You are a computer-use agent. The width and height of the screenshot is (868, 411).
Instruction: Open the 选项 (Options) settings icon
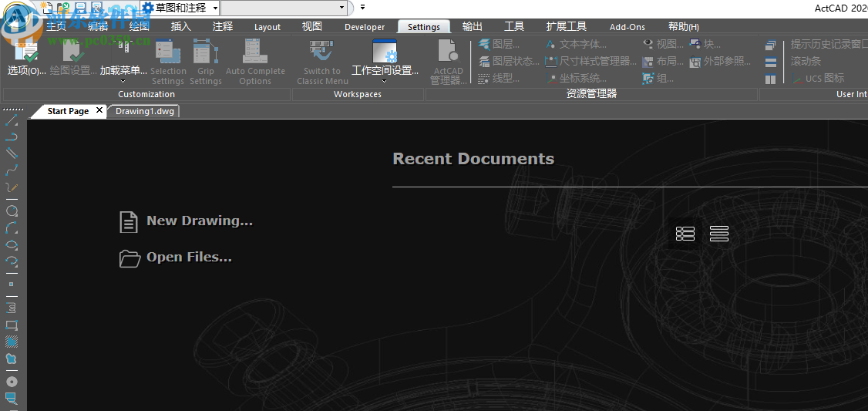tap(27, 56)
